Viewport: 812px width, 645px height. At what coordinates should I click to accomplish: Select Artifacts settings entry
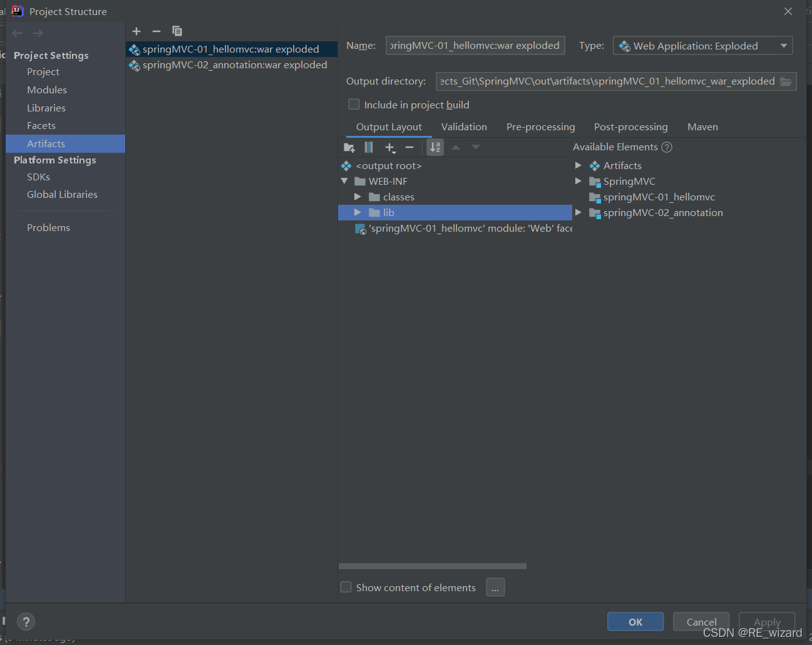coord(65,143)
